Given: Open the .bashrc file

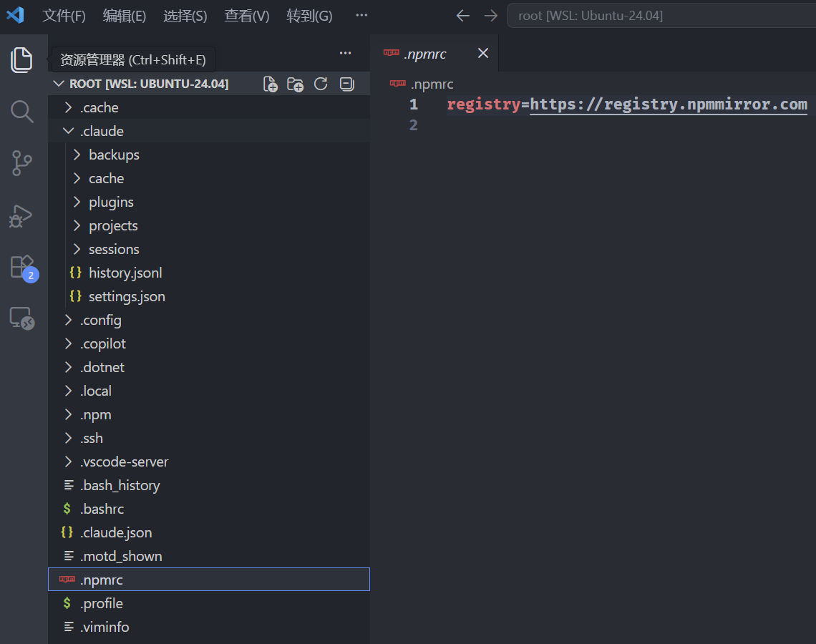Looking at the screenshot, I should (x=209, y=509).
